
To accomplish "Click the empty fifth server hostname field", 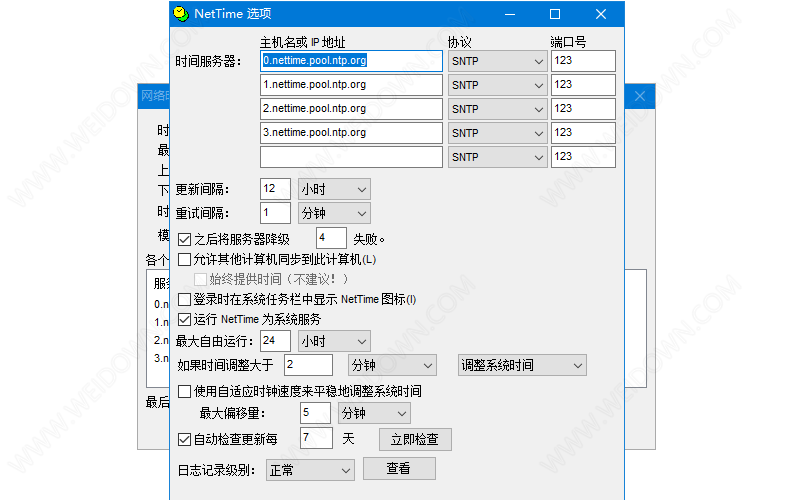I will pyautogui.click(x=351, y=157).
